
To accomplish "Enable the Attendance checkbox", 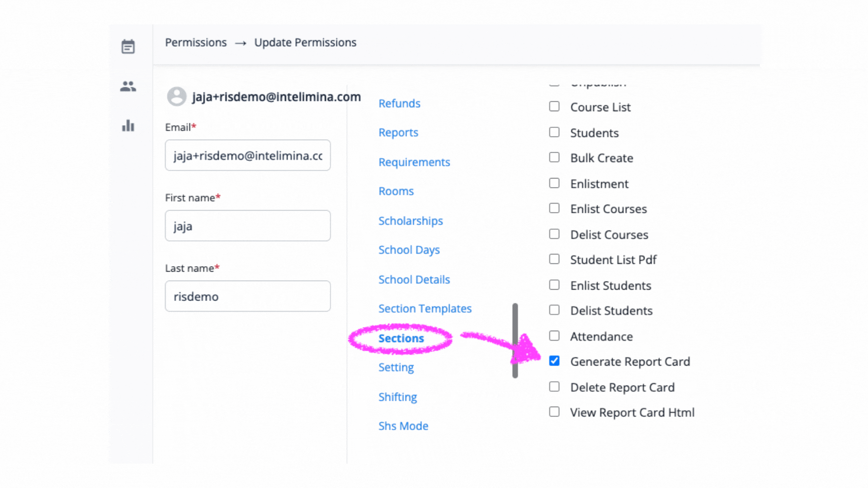I will pos(554,336).
